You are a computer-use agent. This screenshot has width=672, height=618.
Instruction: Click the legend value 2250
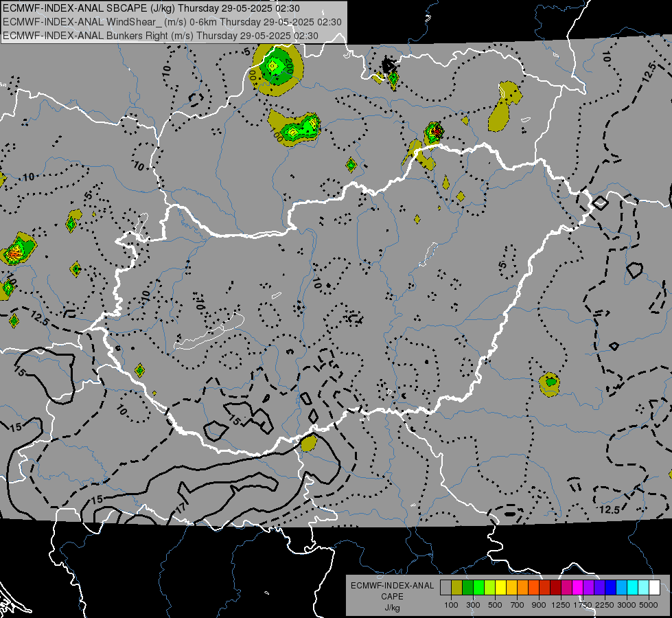[605, 605]
